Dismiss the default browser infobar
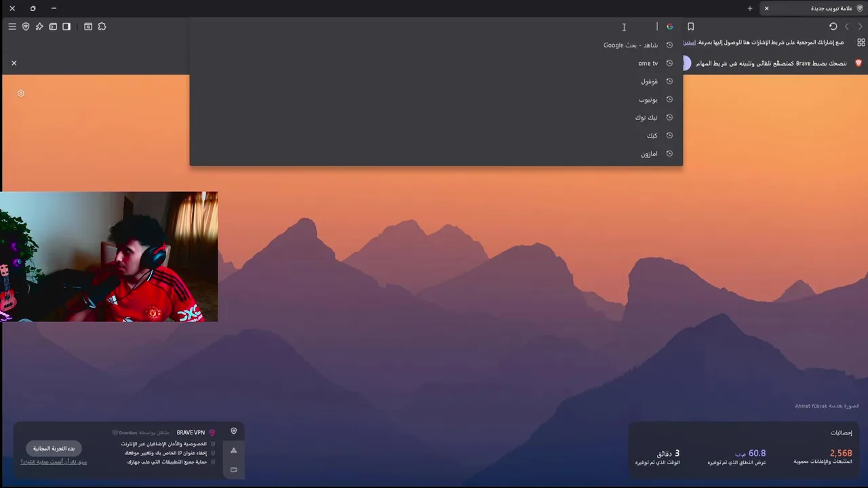 coord(14,63)
